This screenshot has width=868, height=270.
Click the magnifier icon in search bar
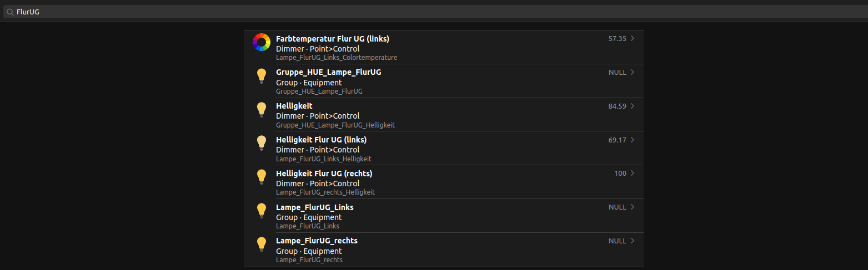tap(10, 12)
